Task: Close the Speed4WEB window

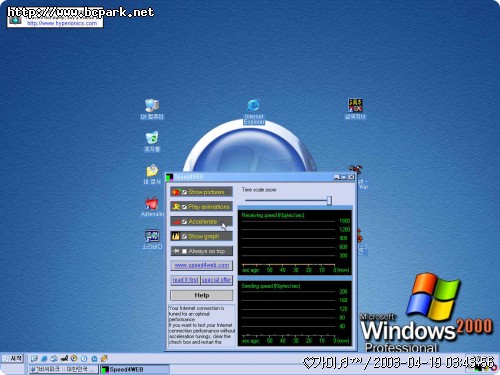Action: coord(351,177)
